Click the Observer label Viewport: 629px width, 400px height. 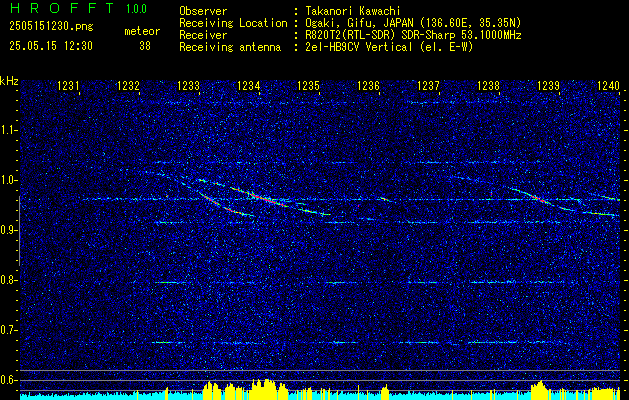coord(203,11)
